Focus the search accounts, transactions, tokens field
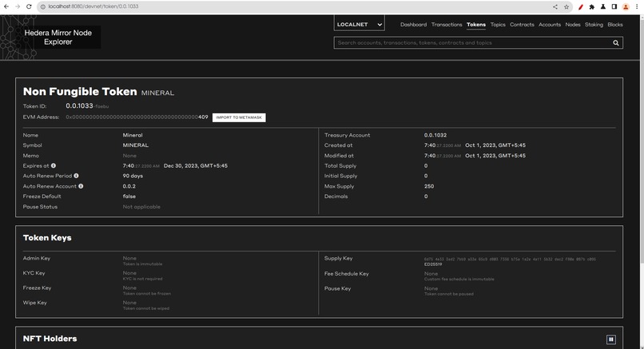The height and width of the screenshot is (349, 644). (472, 42)
